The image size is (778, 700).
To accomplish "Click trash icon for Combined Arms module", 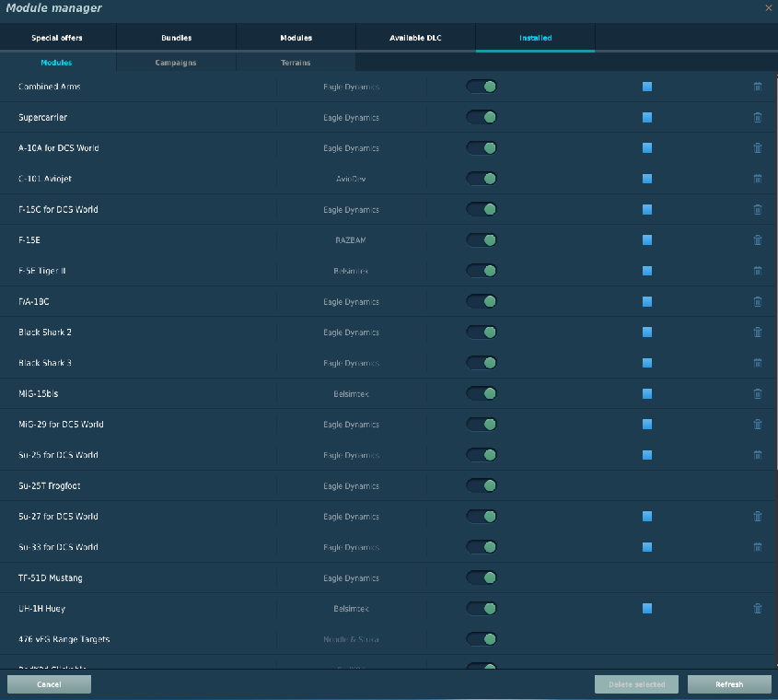I will click(x=757, y=87).
